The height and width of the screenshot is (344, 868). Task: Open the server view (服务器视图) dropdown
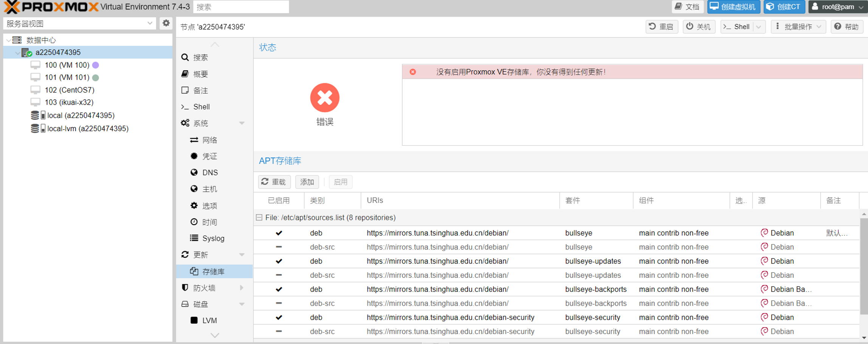coord(79,23)
